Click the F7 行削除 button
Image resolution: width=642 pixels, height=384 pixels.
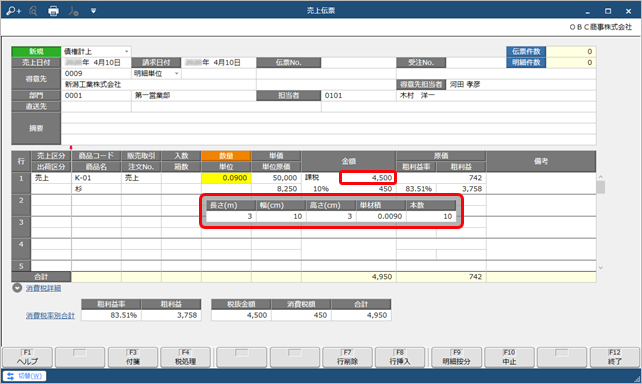point(347,357)
